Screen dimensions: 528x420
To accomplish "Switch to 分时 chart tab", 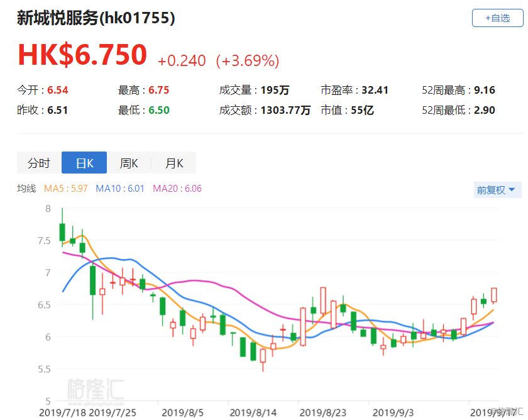I will point(39,163).
